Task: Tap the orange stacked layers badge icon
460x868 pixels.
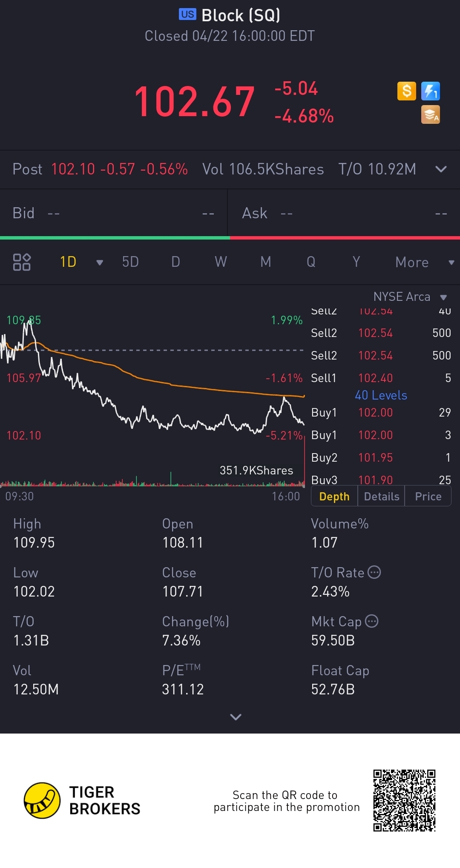Action: coord(430,114)
